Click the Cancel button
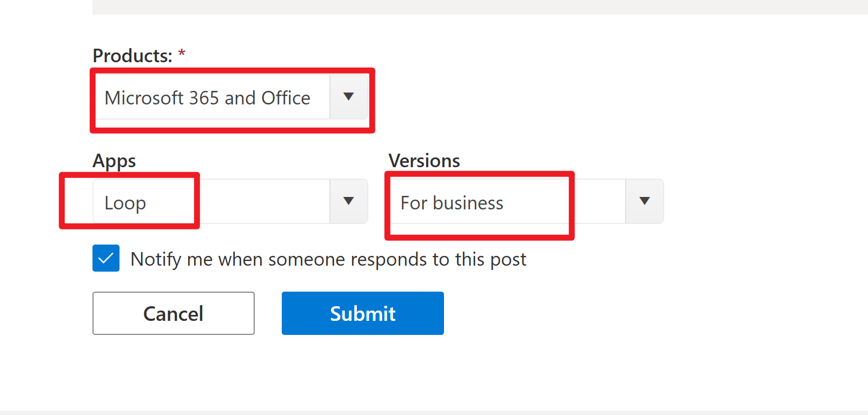The height and width of the screenshot is (415, 868). (x=173, y=313)
